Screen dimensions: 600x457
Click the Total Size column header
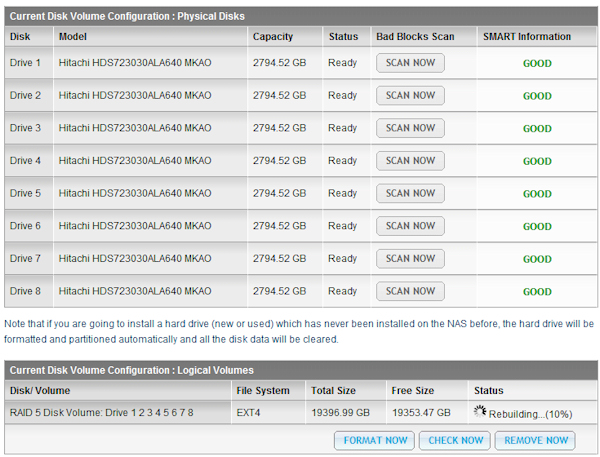(x=333, y=391)
